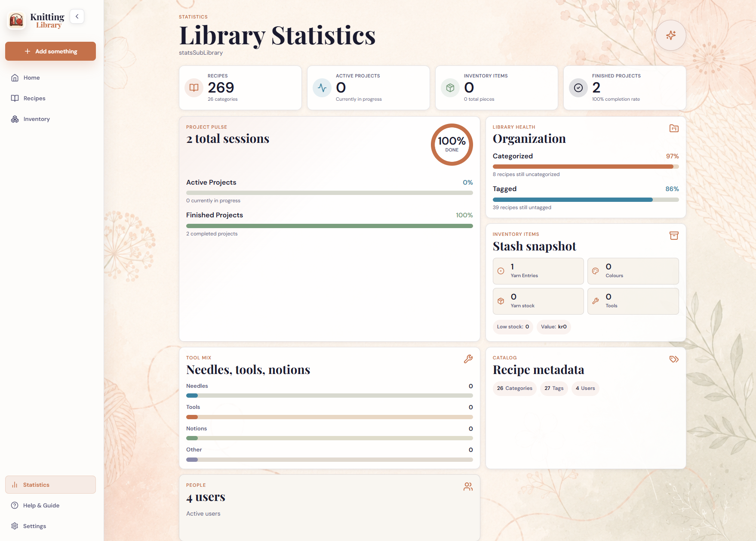Click the 26 Categories chip
756x541 pixels.
click(x=514, y=388)
